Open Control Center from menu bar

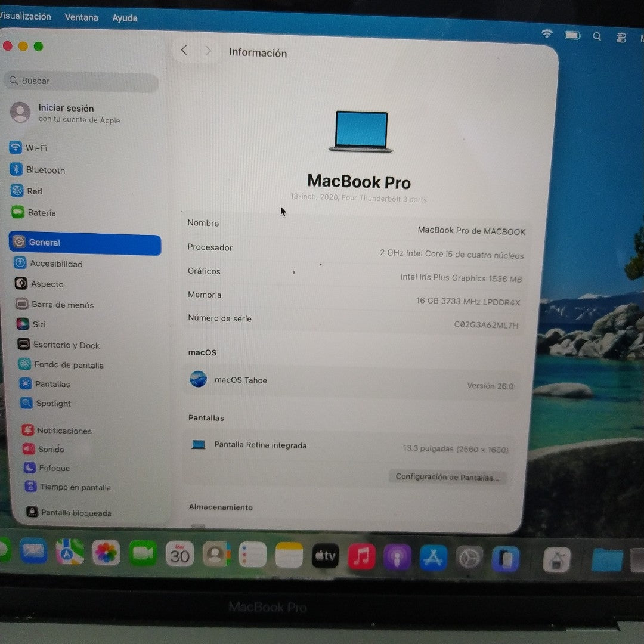point(621,38)
